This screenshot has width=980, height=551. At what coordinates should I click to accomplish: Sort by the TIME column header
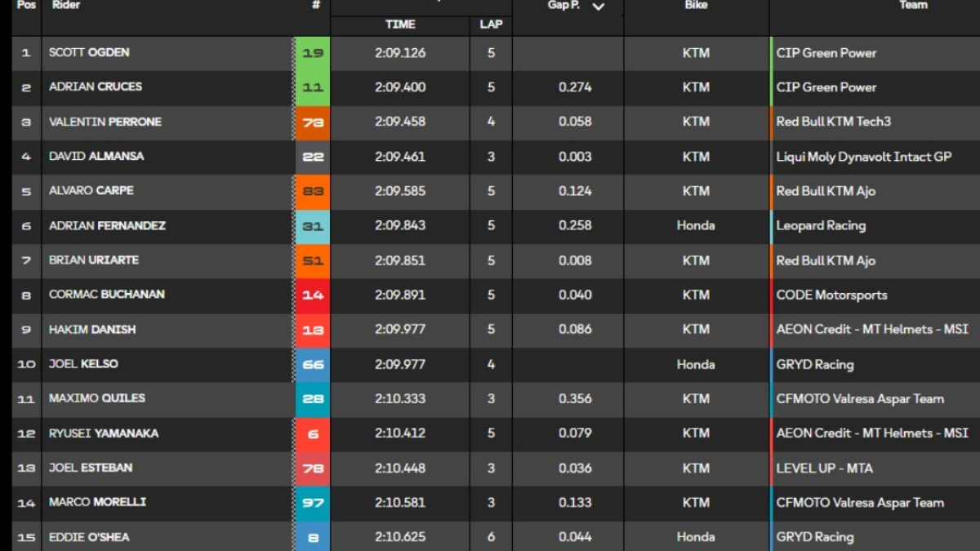400,24
